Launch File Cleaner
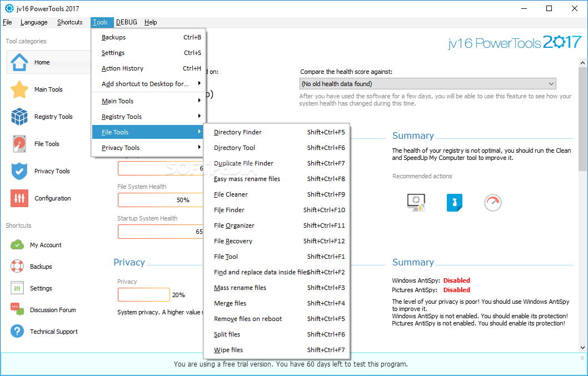Viewport: 588px width, 376px height. click(277, 194)
